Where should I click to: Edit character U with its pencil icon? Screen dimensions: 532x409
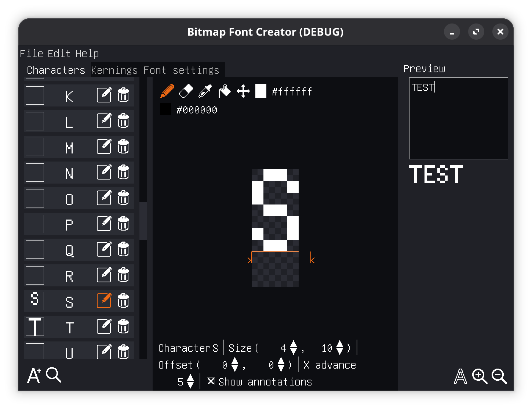point(104,351)
